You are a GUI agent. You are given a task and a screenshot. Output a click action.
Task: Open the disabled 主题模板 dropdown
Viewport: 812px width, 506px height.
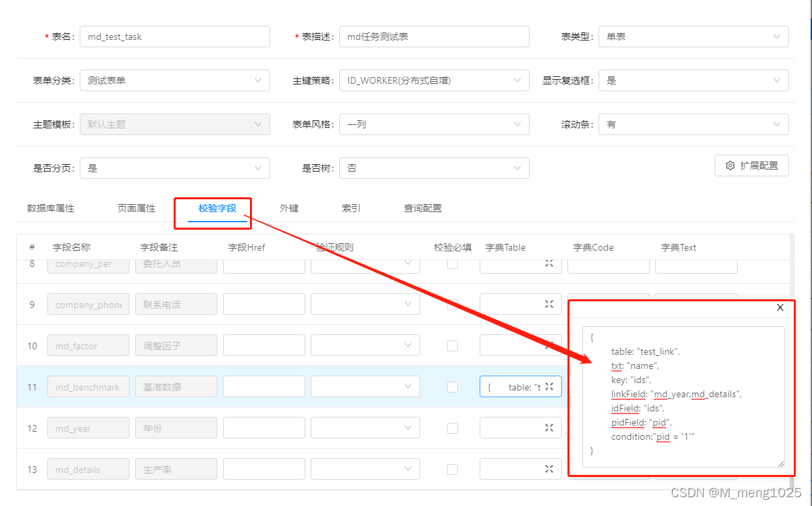[174, 124]
